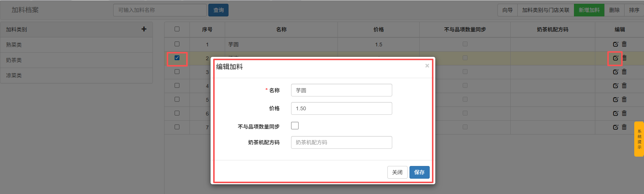Tick the select-all checkbox in table header

tap(177, 29)
